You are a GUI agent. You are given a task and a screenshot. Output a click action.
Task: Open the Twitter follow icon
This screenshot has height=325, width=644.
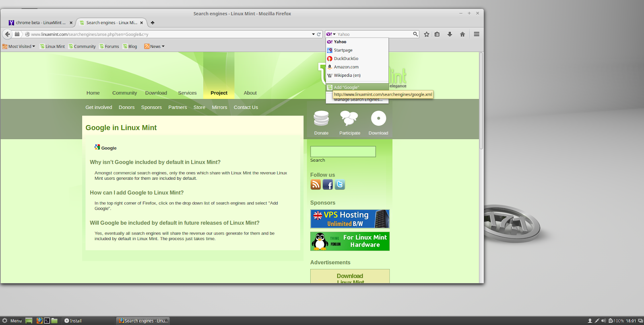[340, 185]
